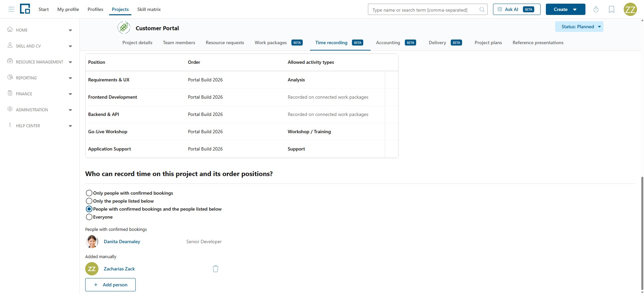The height and width of the screenshot is (294, 644).
Task: Go to the Accounting tab
Action: coord(396,43)
